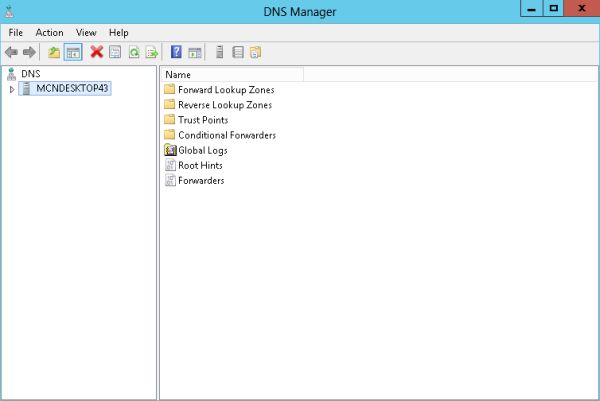Image resolution: width=600 pixels, height=401 pixels.
Task: Click the blue Help question mark icon
Action: [x=176, y=52]
